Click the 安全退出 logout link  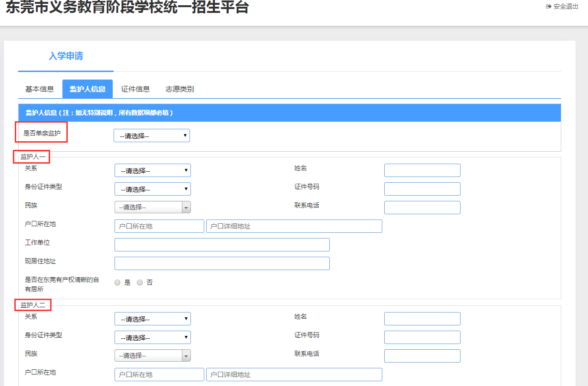(x=562, y=7)
